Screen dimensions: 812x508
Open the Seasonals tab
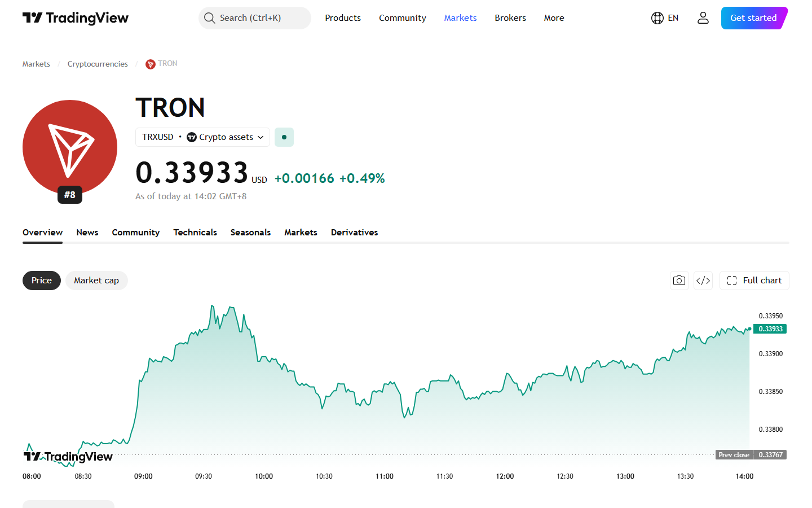coord(250,233)
